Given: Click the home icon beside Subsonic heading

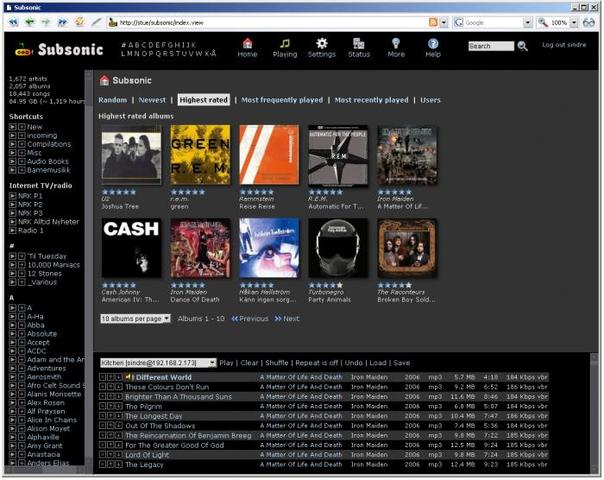Looking at the screenshot, I should tap(104, 80).
